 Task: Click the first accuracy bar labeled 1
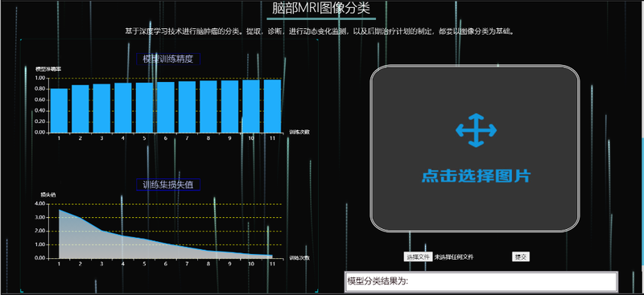(x=59, y=110)
